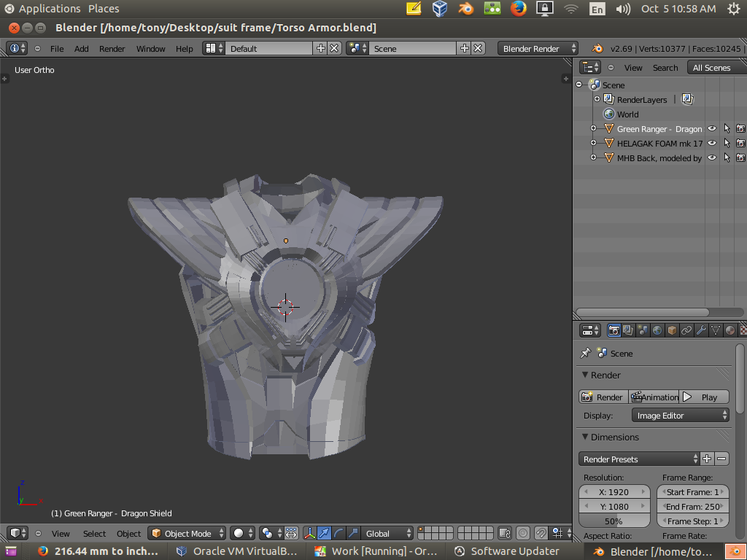Open the Render properties tab camera icon
Viewport: 747px width, 560px height.
614,330
